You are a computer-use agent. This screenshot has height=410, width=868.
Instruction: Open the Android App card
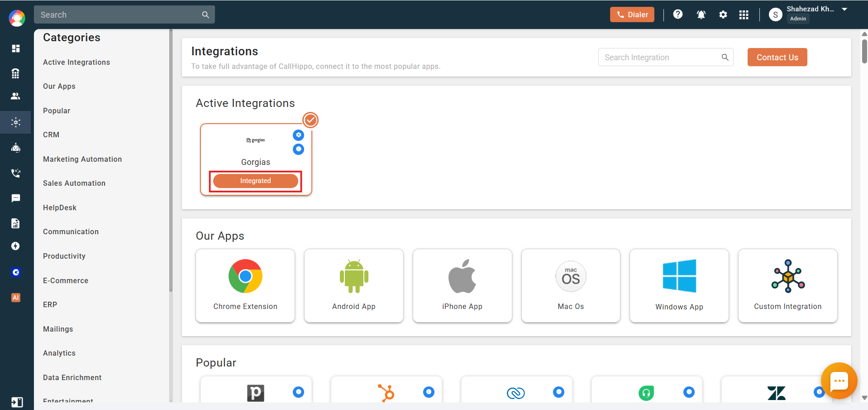(354, 285)
